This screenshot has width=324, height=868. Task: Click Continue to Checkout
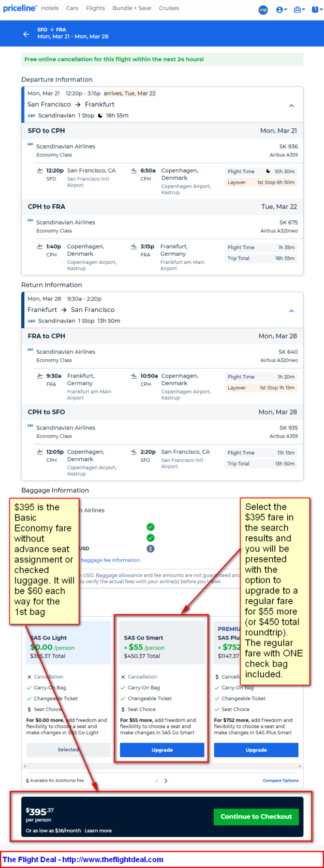coord(256,816)
